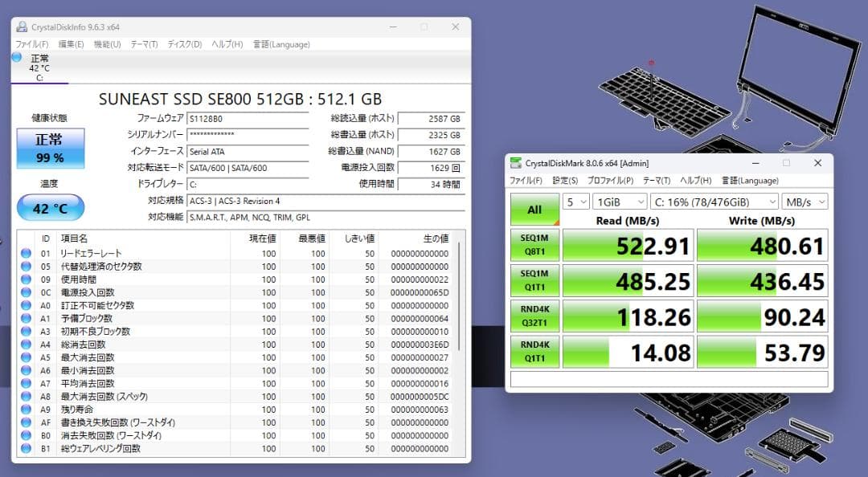
Task: Run the RND4K Q1T1 benchmark
Action: click(x=534, y=351)
